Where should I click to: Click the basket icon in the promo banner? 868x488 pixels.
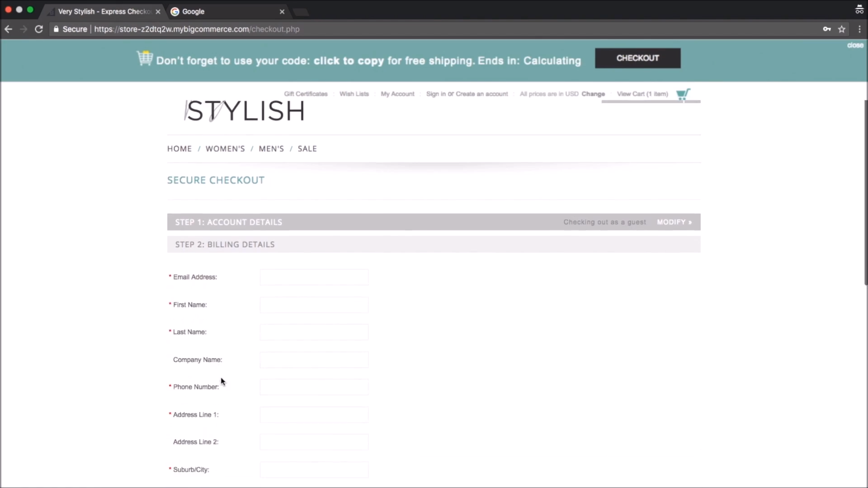click(144, 58)
